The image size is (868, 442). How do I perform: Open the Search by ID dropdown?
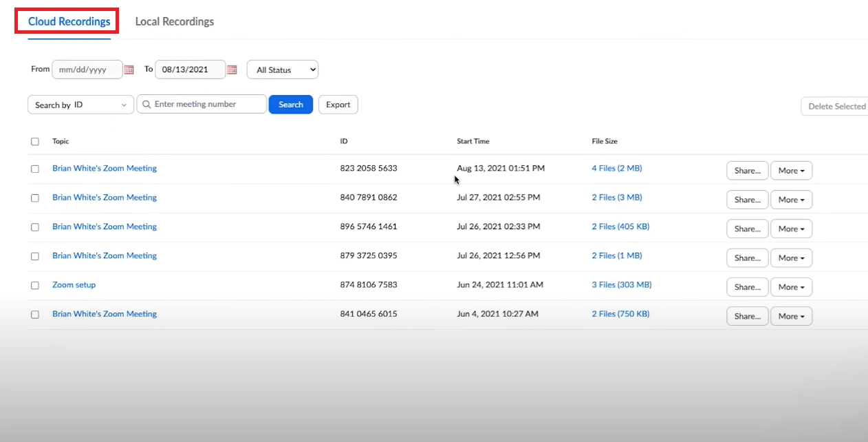[x=80, y=104]
